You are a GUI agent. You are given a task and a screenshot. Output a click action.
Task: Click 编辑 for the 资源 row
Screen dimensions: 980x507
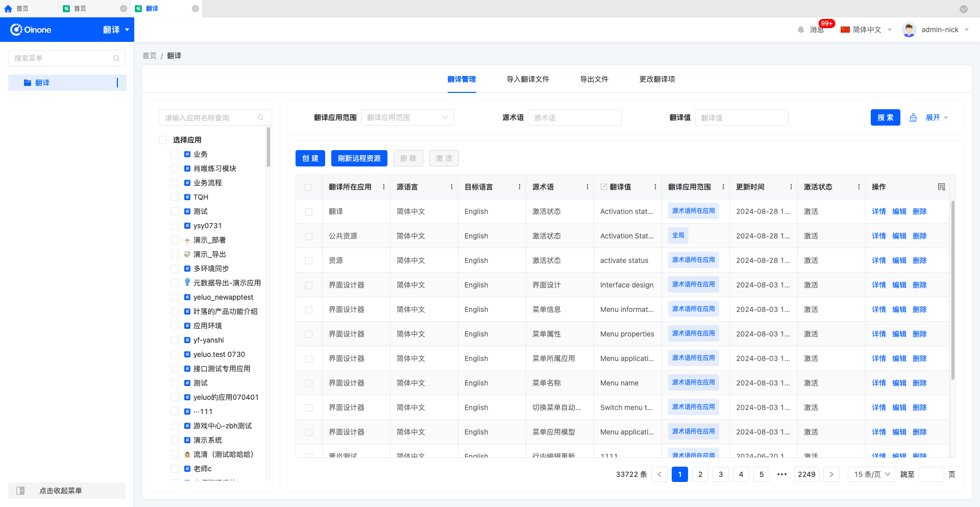(899, 260)
